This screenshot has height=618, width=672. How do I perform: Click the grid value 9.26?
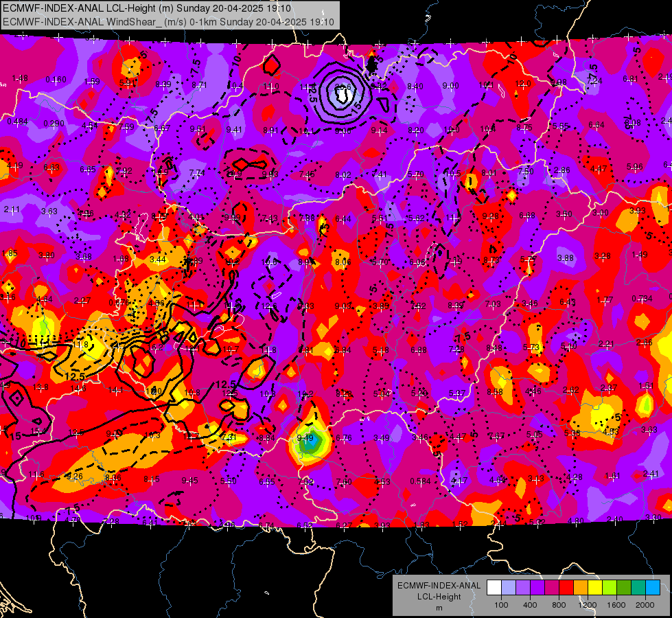(75, 476)
